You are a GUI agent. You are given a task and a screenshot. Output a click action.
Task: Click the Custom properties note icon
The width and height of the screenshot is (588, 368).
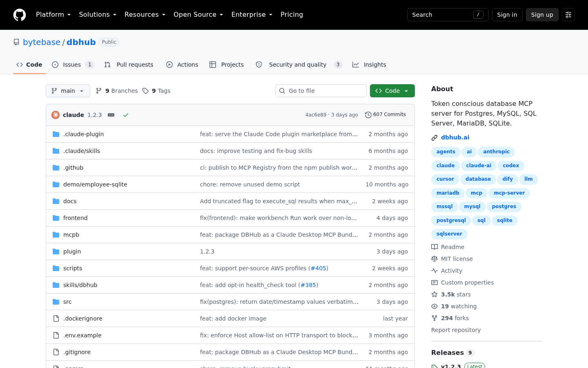pos(434,283)
